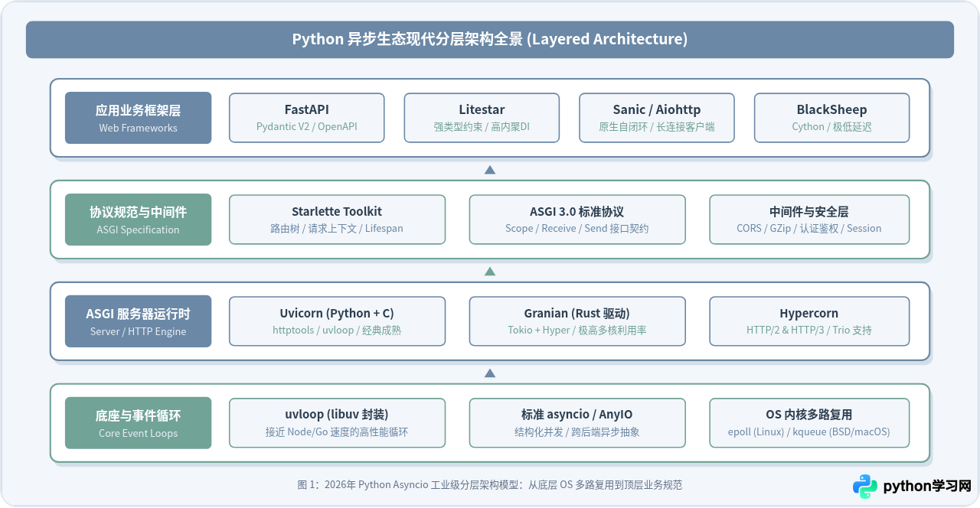This screenshot has width=980, height=508.
Task: Click the Python logo icon
Action: point(865,487)
